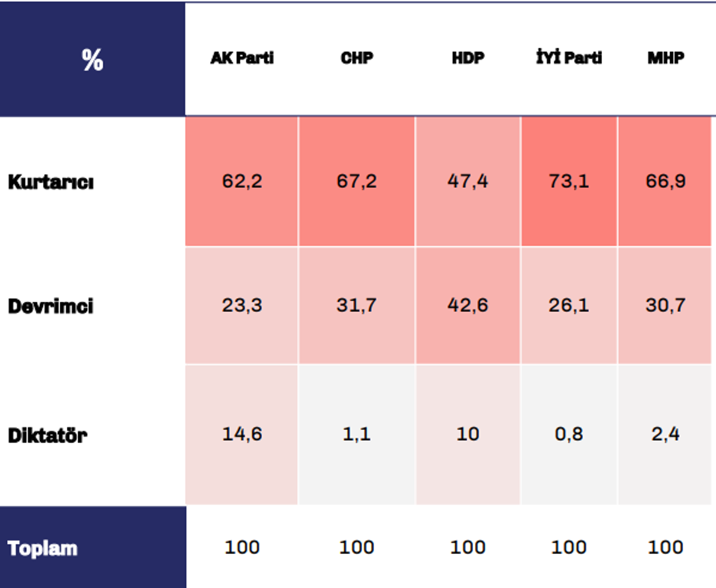Select the 62,2 Kurtarıcı cell

(x=242, y=181)
